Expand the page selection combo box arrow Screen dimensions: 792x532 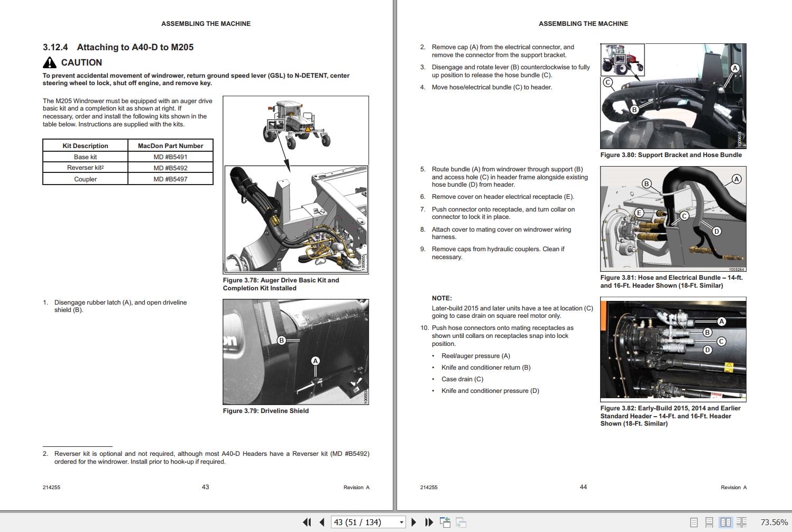[401, 522]
